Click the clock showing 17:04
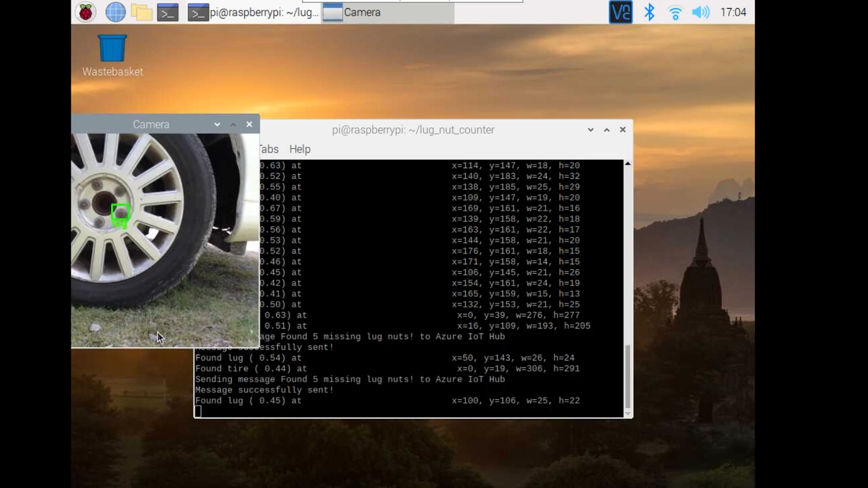This screenshot has height=488, width=868. [x=733, y=12]
